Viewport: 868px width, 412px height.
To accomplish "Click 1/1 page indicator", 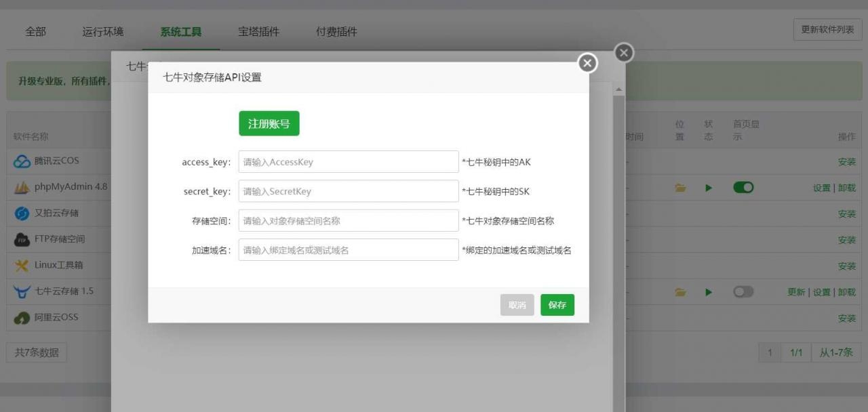I will pyautogui.click(x=796, y=352).
